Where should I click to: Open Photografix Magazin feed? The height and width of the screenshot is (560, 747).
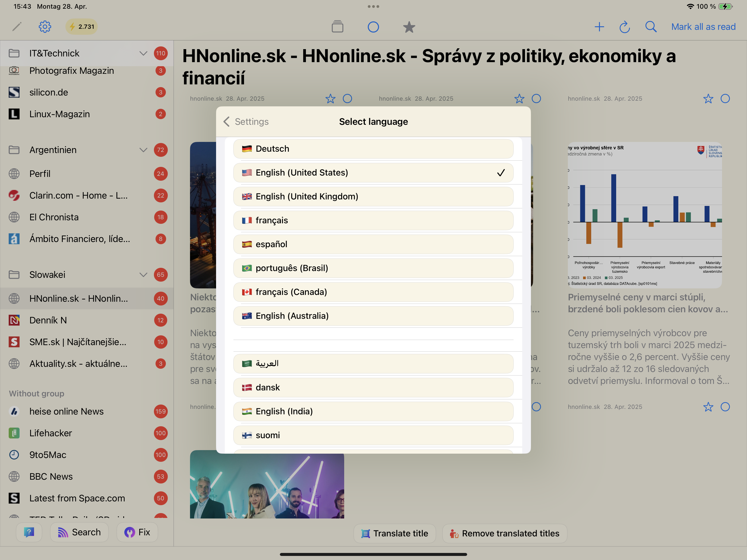point(87,71)
